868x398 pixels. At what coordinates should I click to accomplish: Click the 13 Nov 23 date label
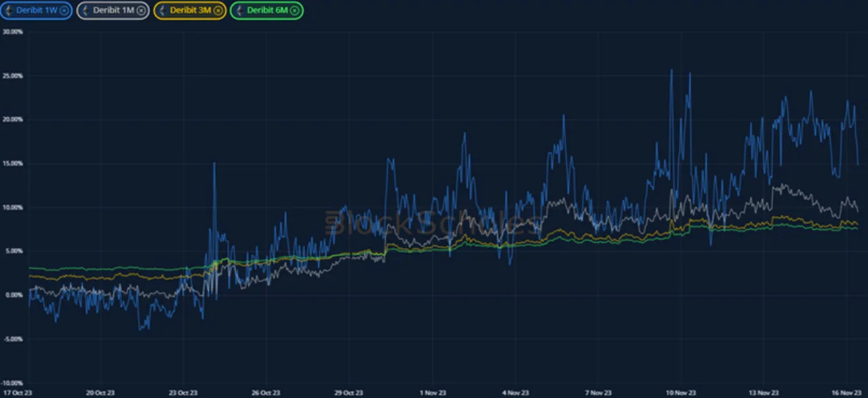tap(764, 393)
